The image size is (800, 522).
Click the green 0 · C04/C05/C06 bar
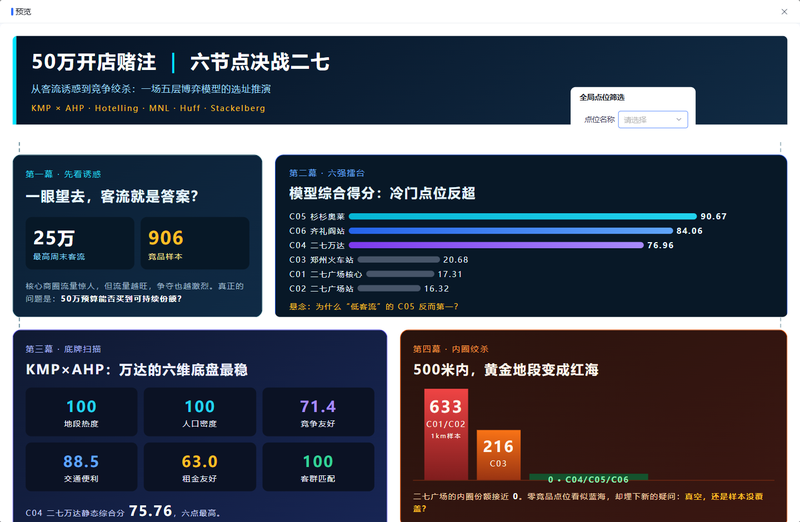point(588,478)
